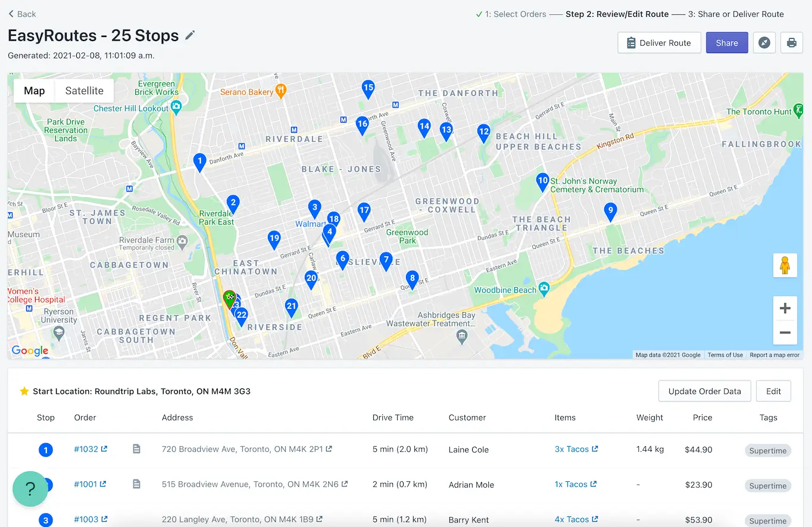Select map pin for stop 10

coord(542,182)
